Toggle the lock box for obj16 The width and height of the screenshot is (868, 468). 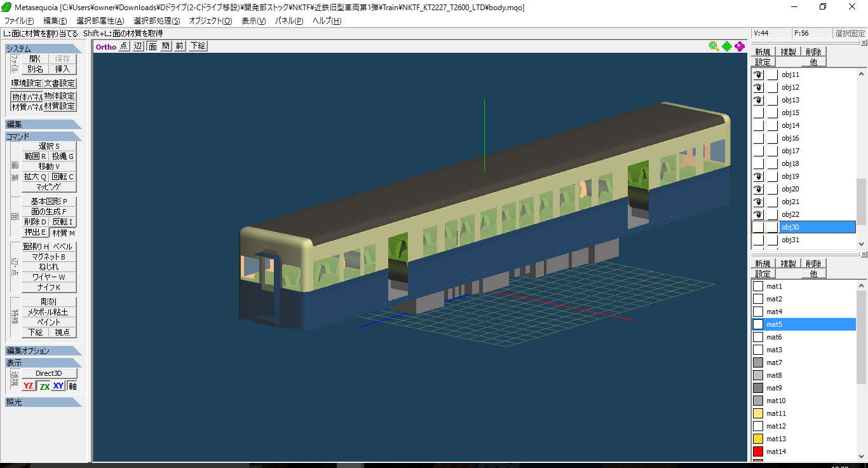(x=772, y=138)
